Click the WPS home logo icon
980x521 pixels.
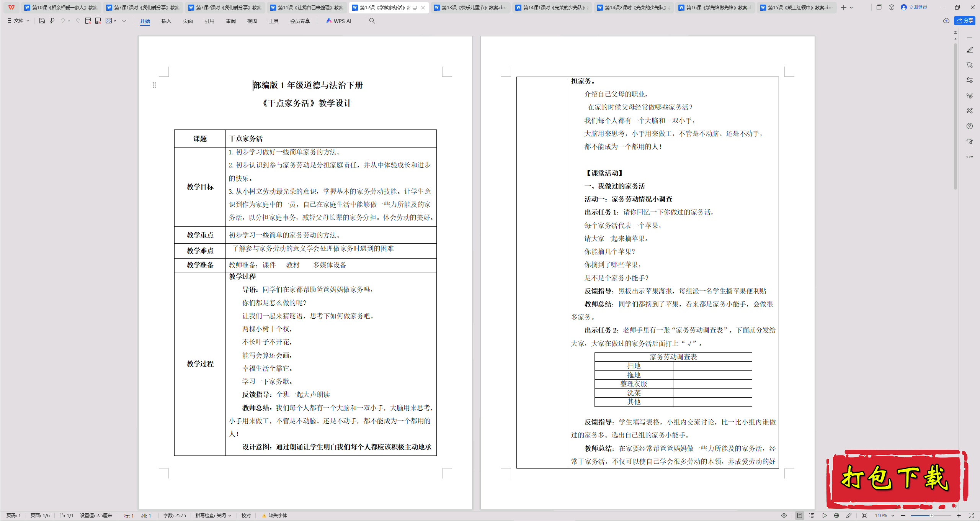(11, 7)
